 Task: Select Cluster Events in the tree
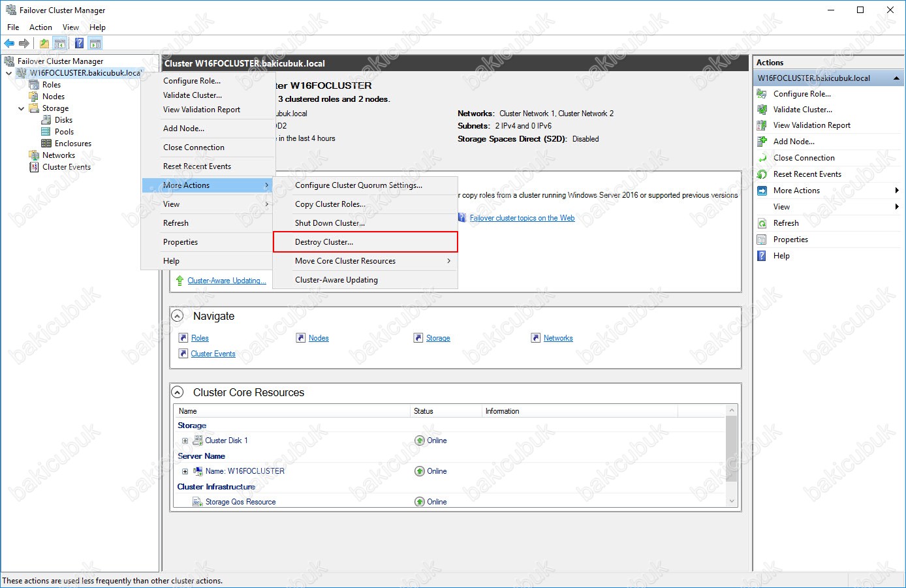[x=67, y=167]
